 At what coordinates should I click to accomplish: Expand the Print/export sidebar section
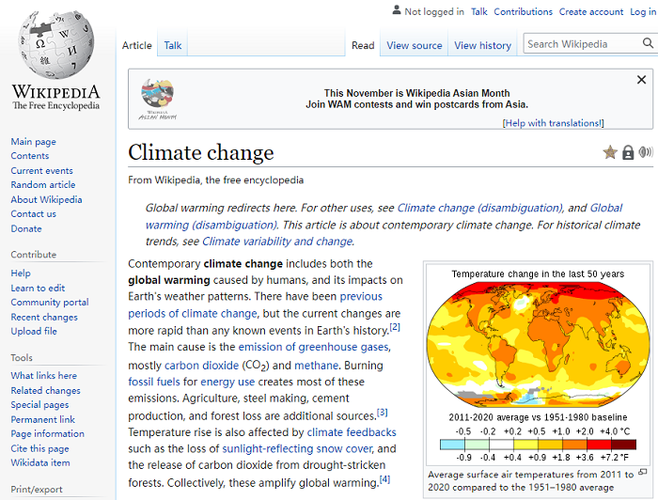pos(35,490)
